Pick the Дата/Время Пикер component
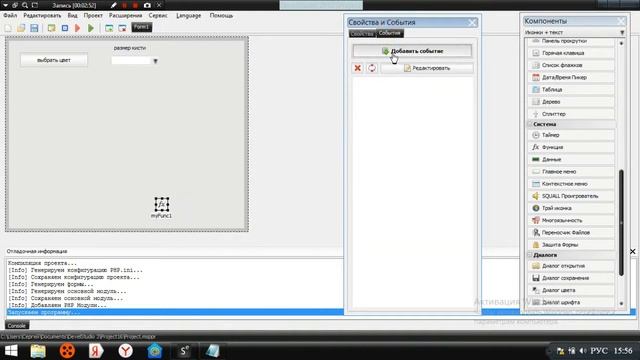This screenshot has height=360, width=640. (571, 77)
